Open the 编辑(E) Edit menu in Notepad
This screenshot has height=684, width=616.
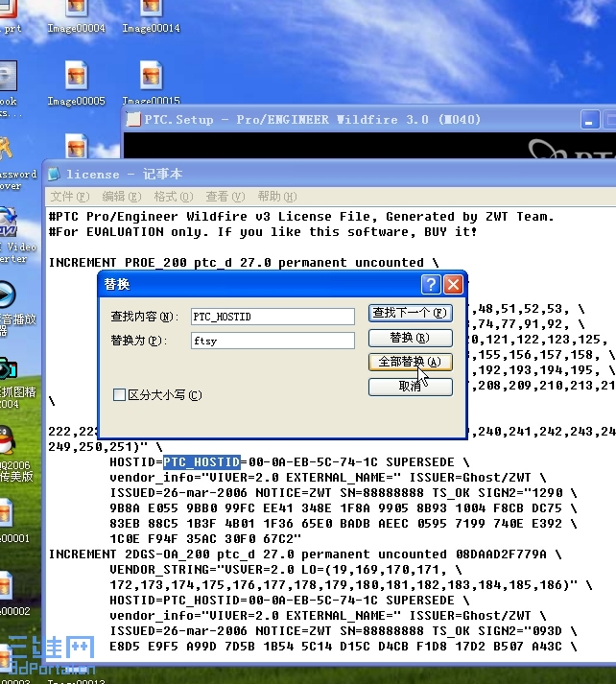pyautogui.click(x=122, y=197)
